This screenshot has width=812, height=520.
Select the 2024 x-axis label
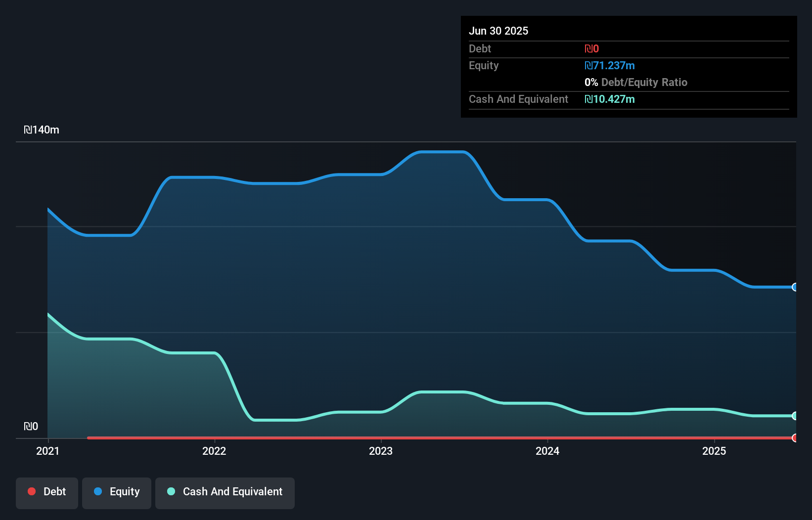pyautogui.click(x=547, y=451)
